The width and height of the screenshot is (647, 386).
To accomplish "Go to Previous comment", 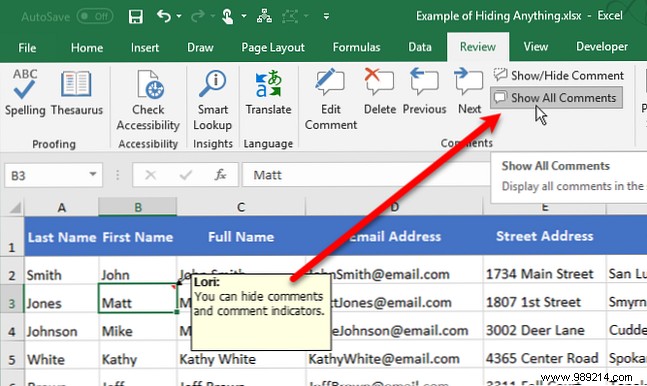I will click(x=424, y=92).
